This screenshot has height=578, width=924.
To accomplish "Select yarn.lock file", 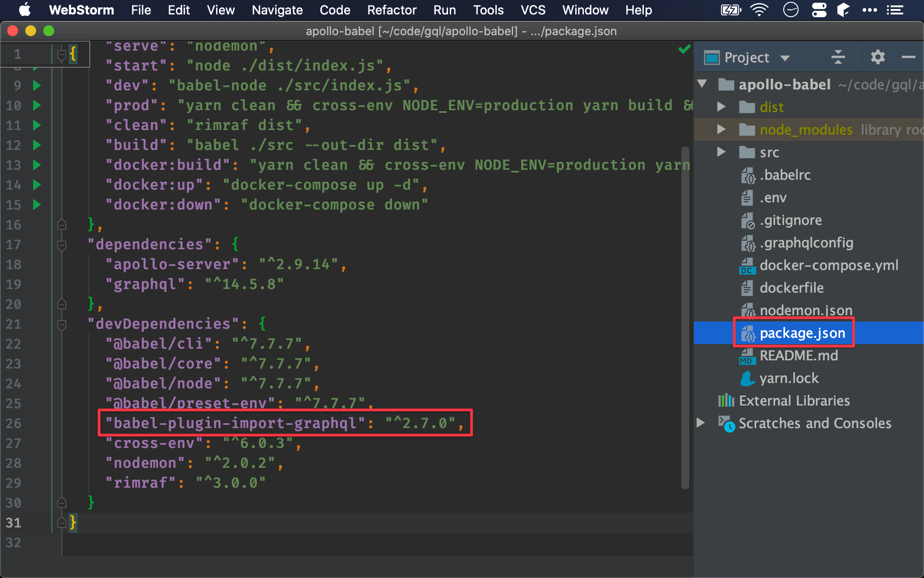I will (789, 378).
